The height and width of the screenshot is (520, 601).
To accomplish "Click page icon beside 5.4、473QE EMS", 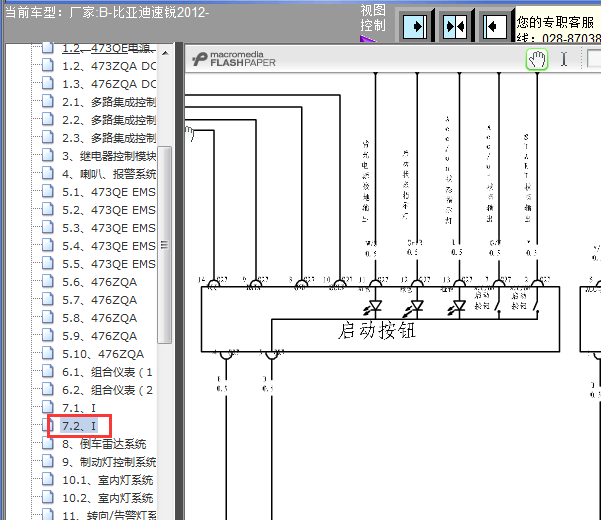I will 48,245.
